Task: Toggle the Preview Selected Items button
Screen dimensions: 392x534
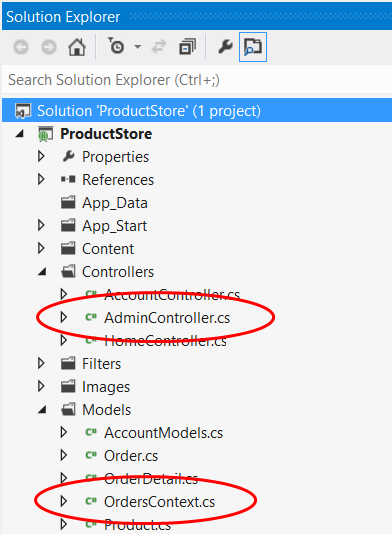Action: [253, 47]
